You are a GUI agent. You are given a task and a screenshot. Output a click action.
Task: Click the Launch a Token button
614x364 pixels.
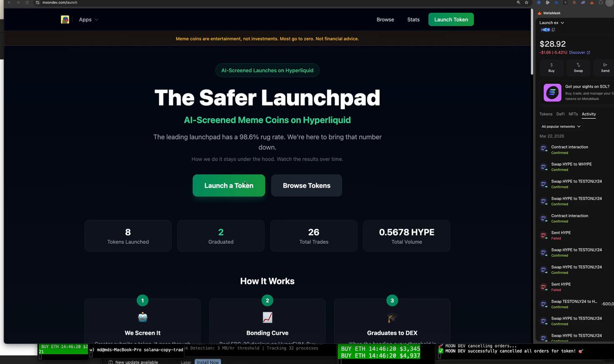pos(229,186)
